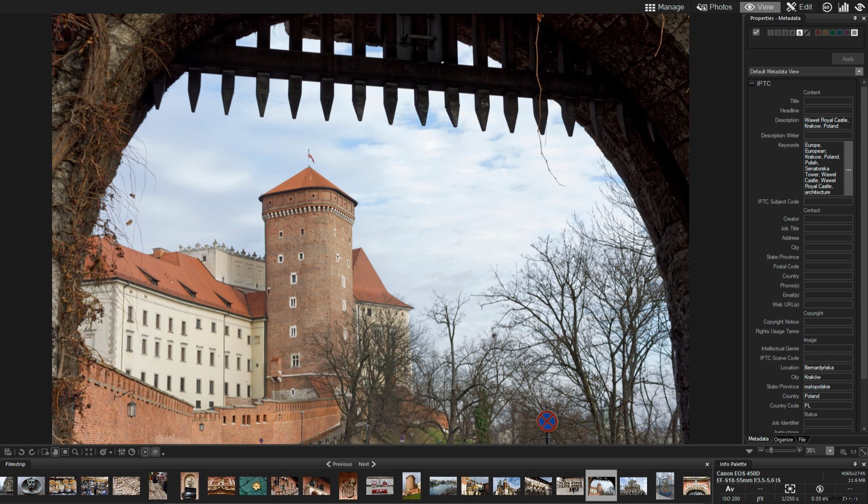Screen dimensions: 868x504
Task: Rotate the photo right
Action: [x=32, y=453]
